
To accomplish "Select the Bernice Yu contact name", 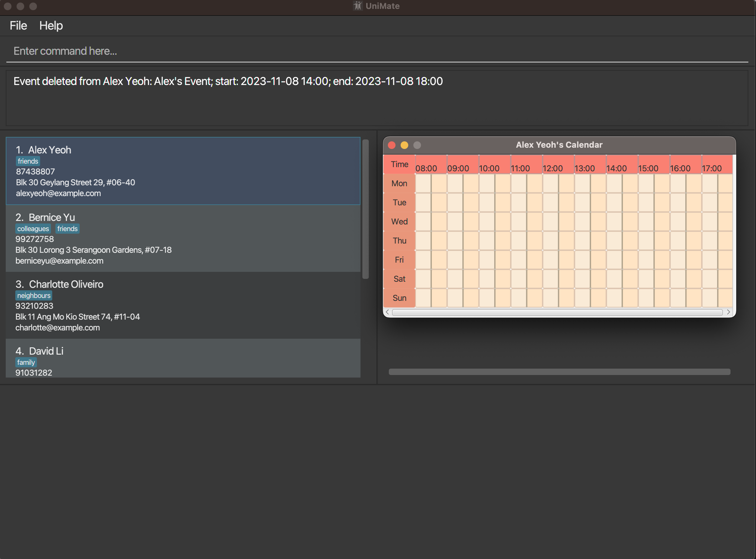I will tap(52, 217).
